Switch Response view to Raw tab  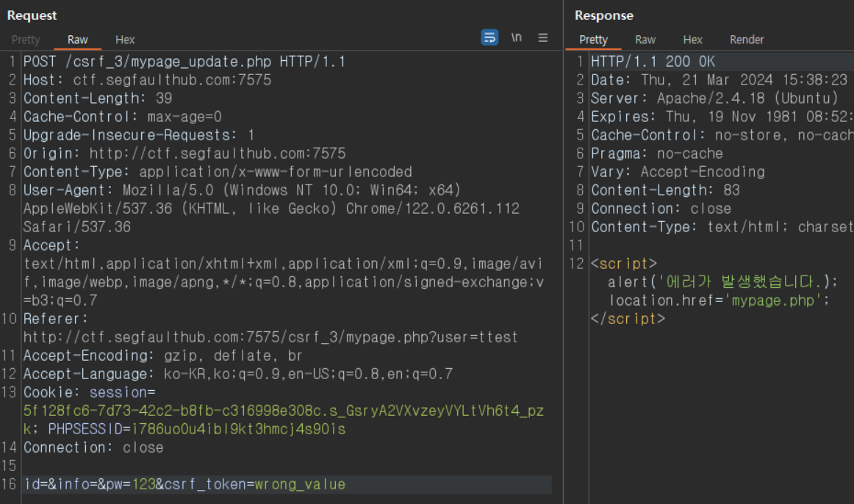click(x=645, y=40)
